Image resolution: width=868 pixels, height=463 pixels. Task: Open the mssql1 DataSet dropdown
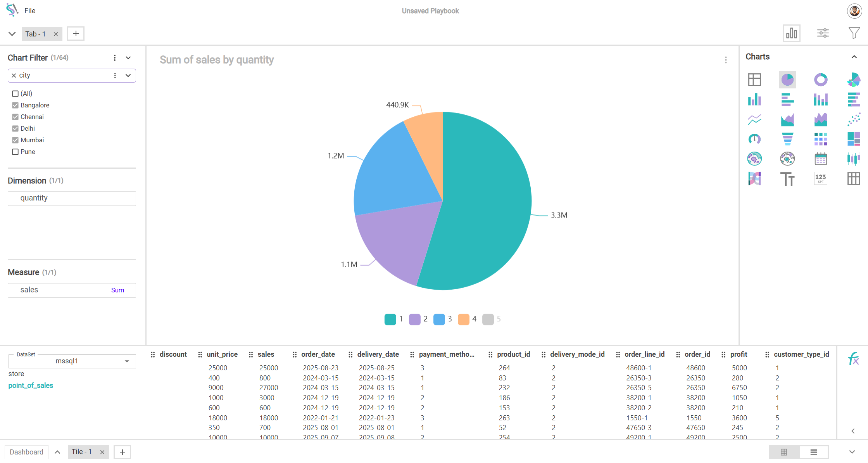(x=126, y=361)
